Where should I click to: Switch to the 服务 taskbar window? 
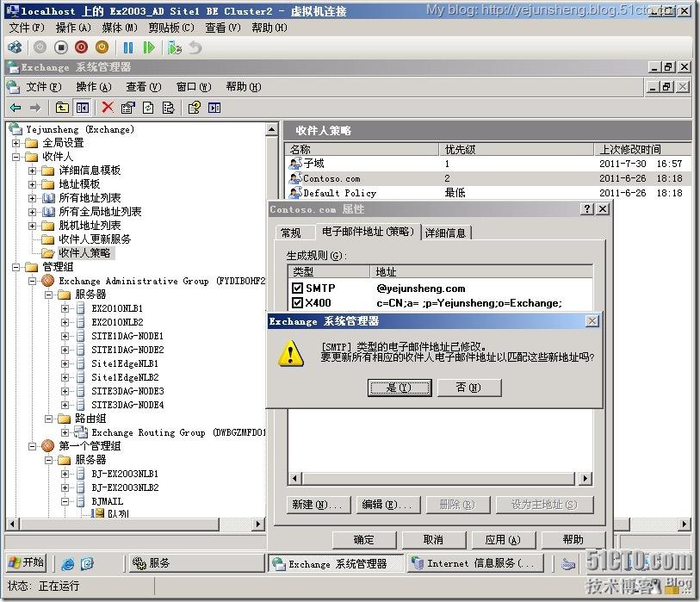click(x=195, y=563)
